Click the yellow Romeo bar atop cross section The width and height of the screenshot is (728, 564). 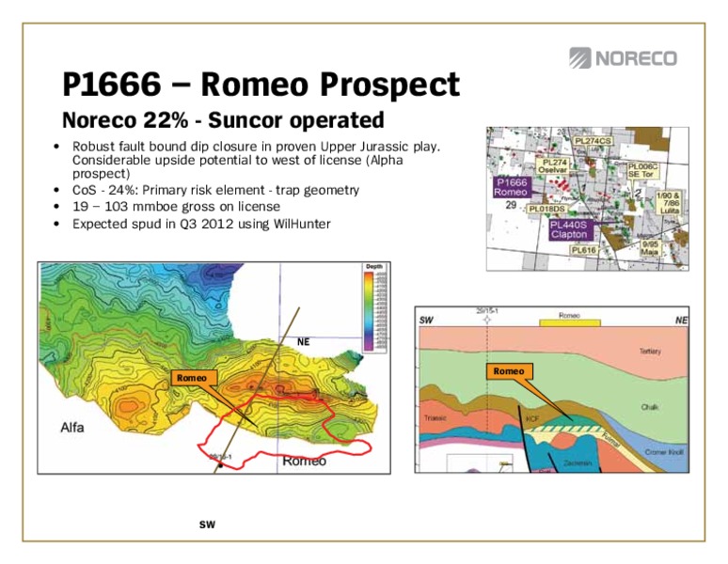570,322
